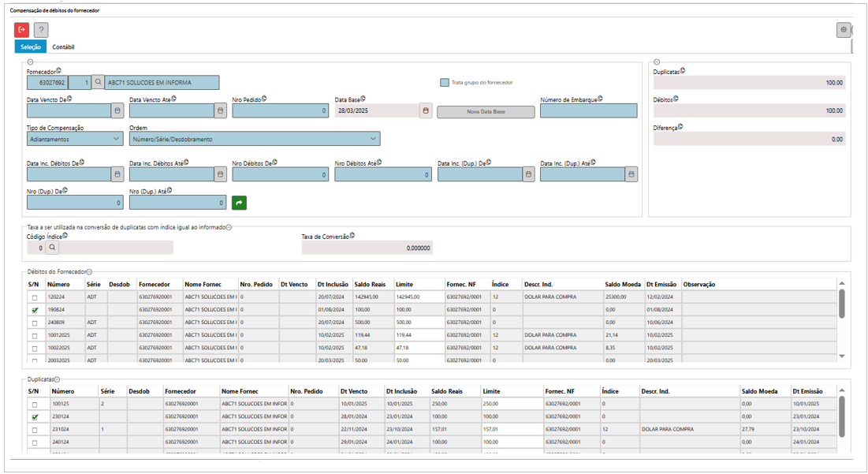Open settings gear icon at top right
This screenshot has width=868, height=474.
click(x=844, y=30)
